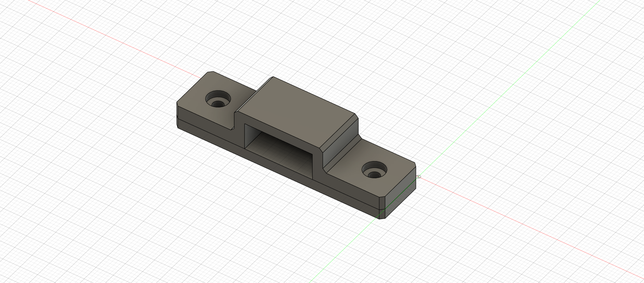
Task: Click the inner bore of the right hole
Action: pos(375,174)
